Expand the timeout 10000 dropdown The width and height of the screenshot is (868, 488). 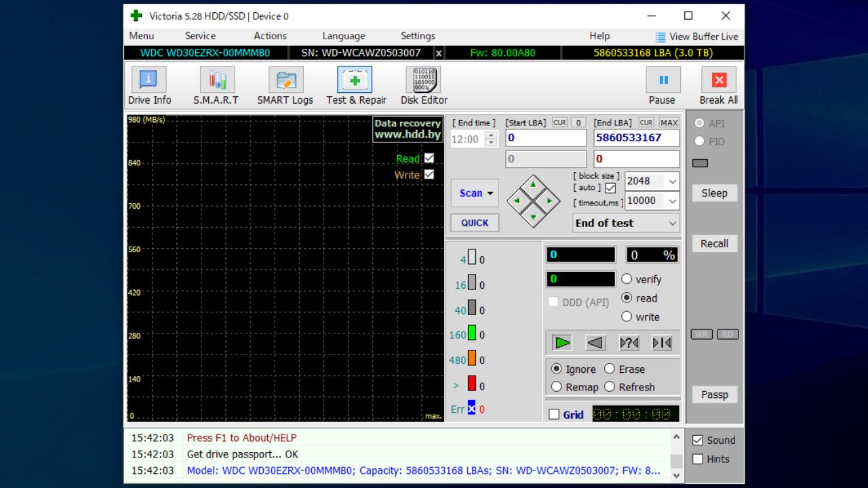pos(672,201)
